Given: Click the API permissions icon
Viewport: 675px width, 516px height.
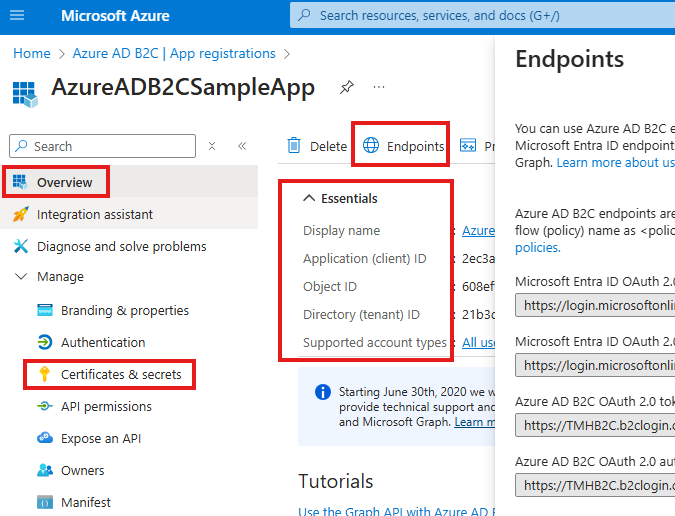Looking at the screenshot, I should pos(45,406).
